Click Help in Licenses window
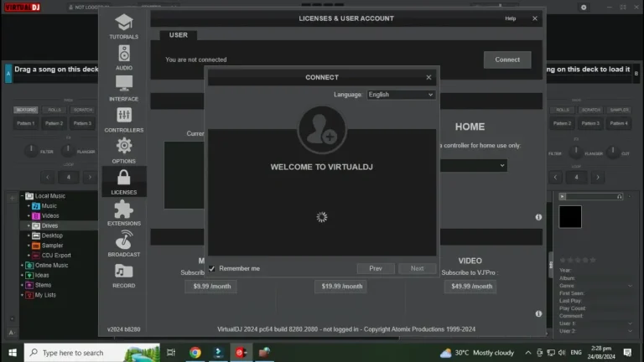The height and width of the screenshot is (362, 644). 510,18
